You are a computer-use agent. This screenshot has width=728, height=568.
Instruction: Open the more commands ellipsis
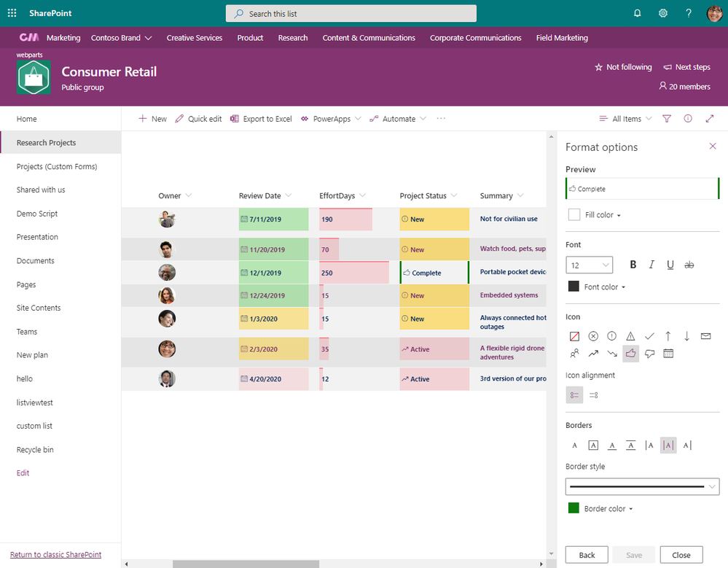coord(441,119)
